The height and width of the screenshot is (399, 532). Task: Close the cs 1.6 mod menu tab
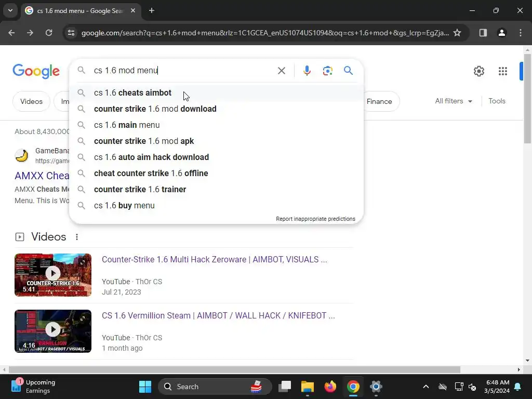[x=133, y=10]
